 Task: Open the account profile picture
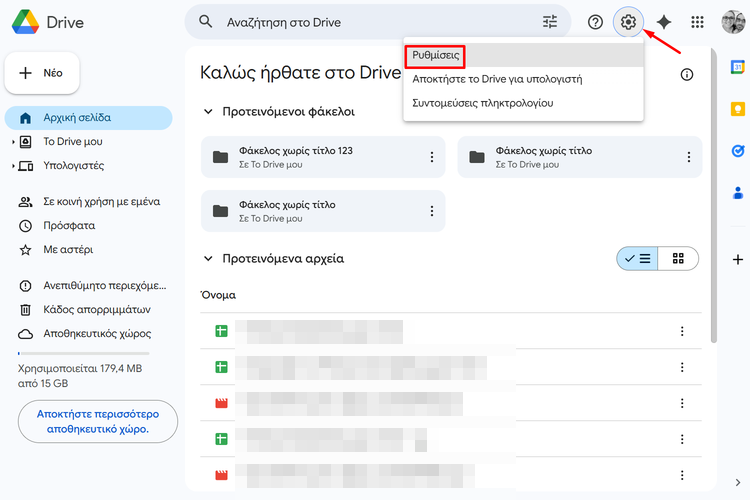pos(733,22)
